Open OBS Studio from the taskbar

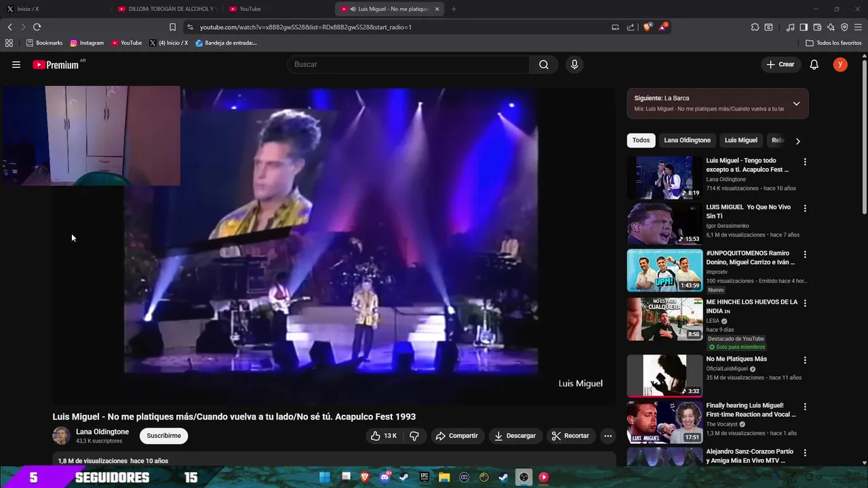(524, 477)
